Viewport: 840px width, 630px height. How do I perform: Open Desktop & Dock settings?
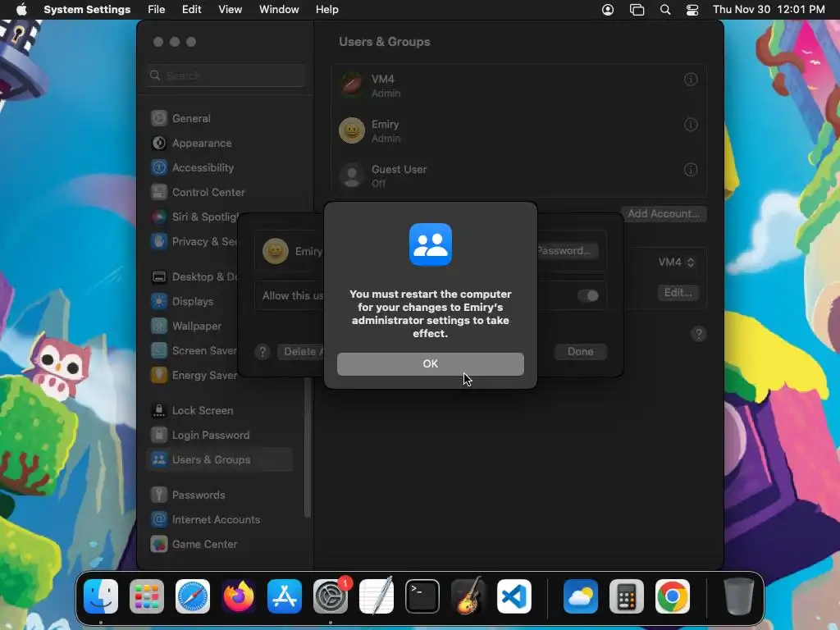tap(194, 277)
